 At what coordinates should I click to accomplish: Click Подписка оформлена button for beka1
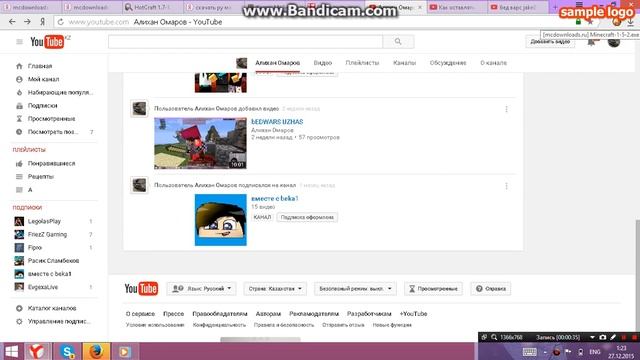[307, 217]
